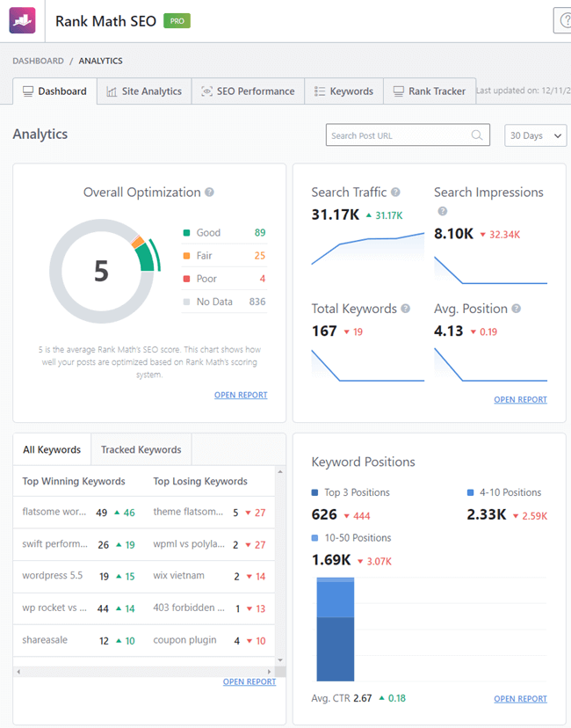Click the PRO badge
571x728 pixels.
[x=177, y=21]
